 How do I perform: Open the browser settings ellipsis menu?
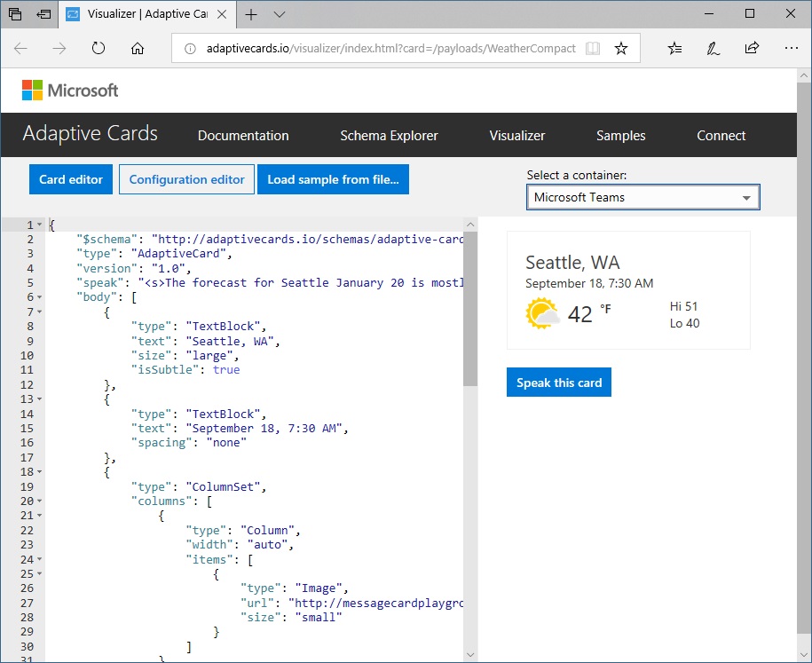point(791,49)
